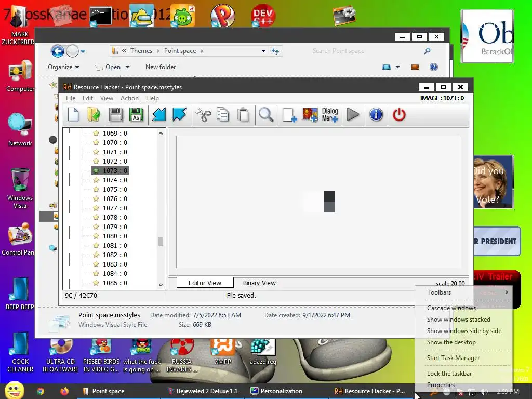The image size is (532, 399).
Task: Choose Show the desktop
Action: 451,342
